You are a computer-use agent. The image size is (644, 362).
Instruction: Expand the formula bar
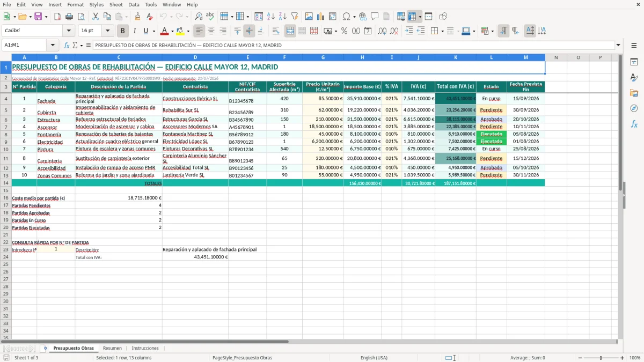(618, 45)
